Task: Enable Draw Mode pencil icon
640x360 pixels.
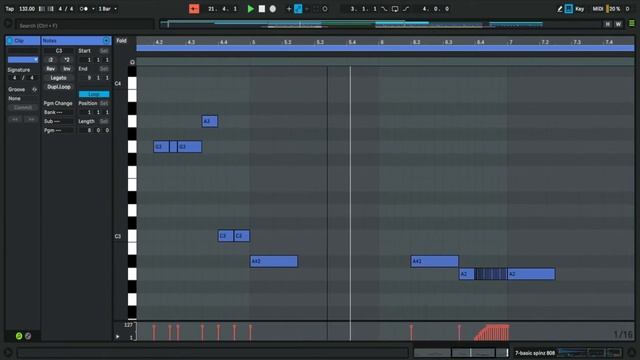Action: pyautogui.click(x=560, y=9)
